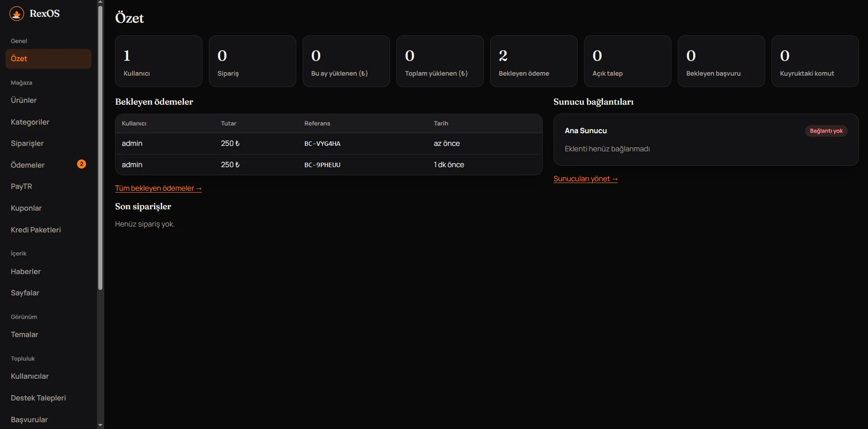Open Kuponlar page

pos(48,208)
